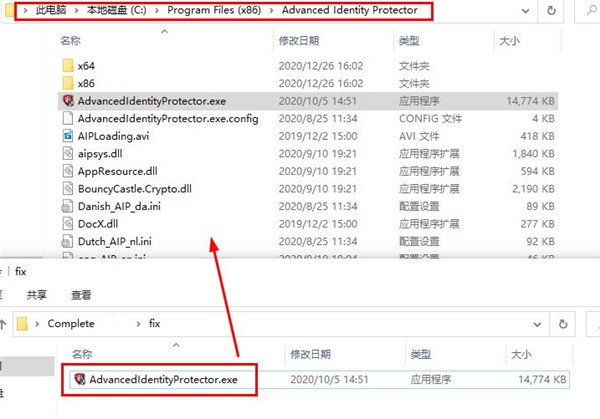
Task: Sort top window by 名称 column
Action: tap(70, 41)
